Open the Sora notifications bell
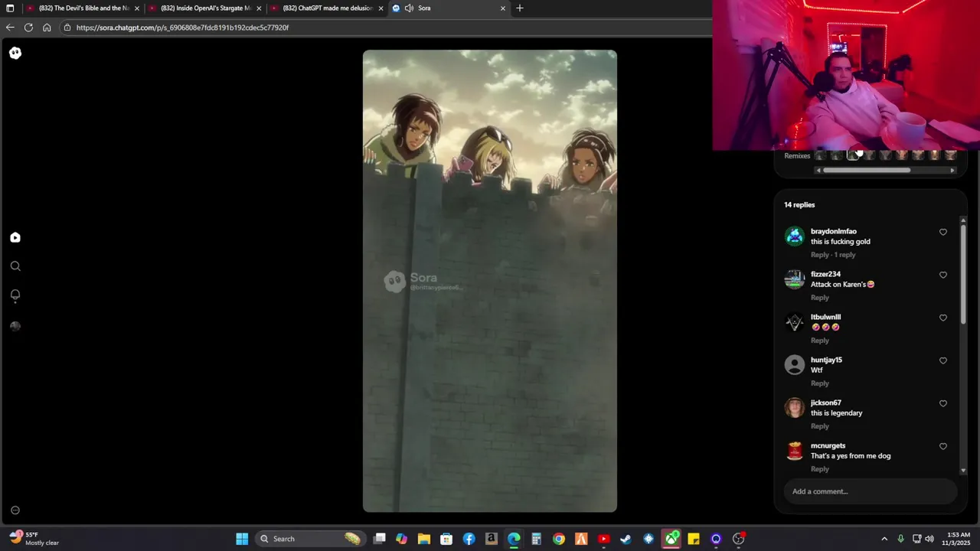The image size is (980, 551). click(x=15, y=295)
